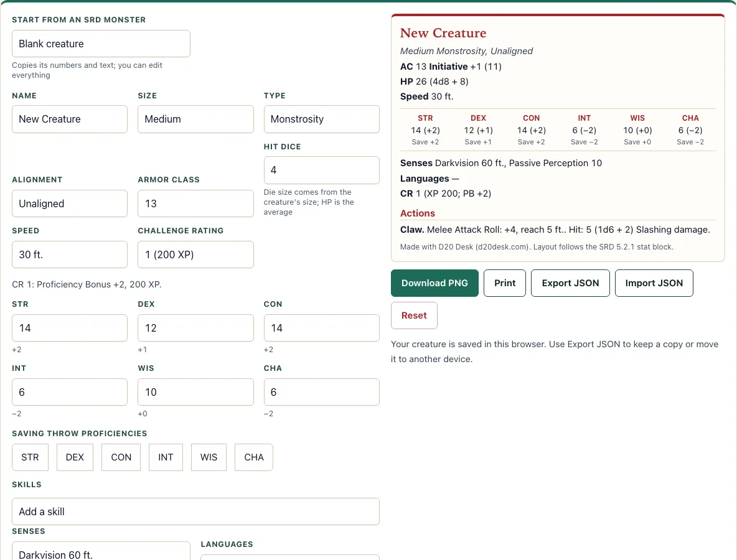Image resolution: width=737 pixels, height=560 pixels.
Task: Select the 'Speed 30 ft.' line in preview
Action: [427, 96]
